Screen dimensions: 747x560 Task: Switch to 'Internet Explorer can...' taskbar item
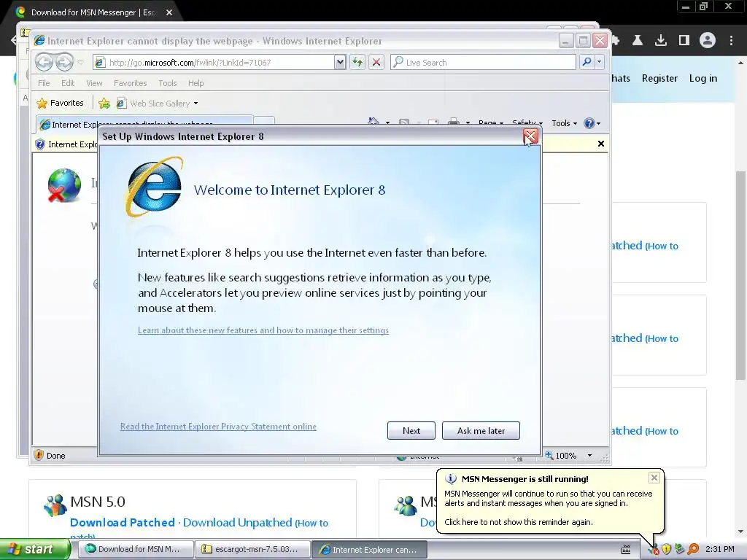370,549
